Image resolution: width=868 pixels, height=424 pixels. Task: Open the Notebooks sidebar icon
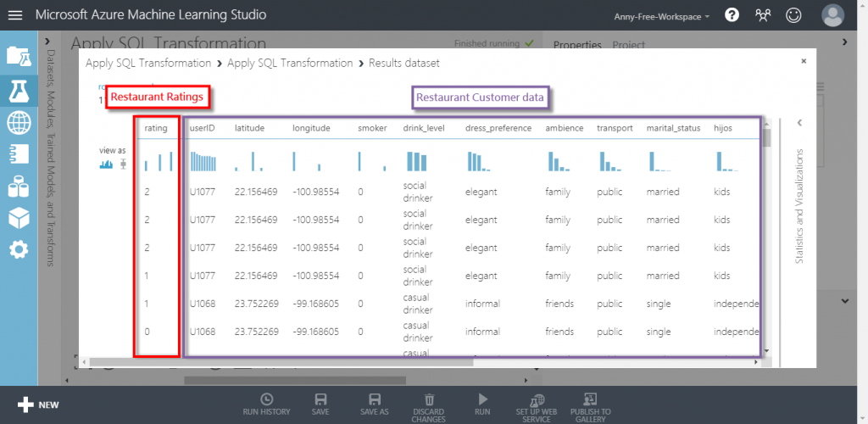point(19,154)
